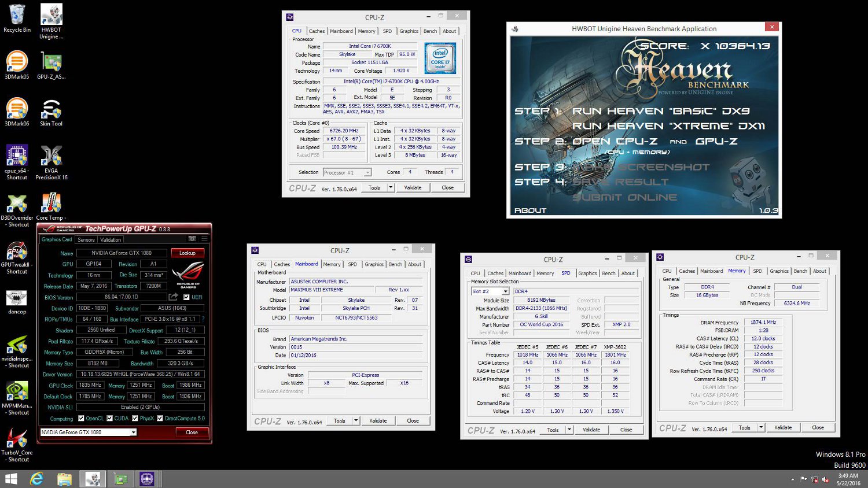
Task: Switch to GPU-Z taskbar button
Action: 120,479
